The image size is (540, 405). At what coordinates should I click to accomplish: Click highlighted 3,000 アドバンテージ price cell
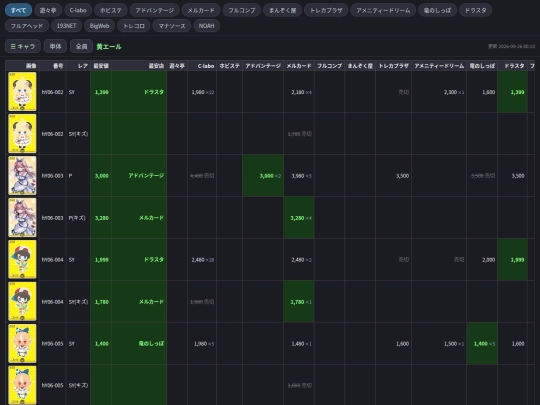pos(263,176)
